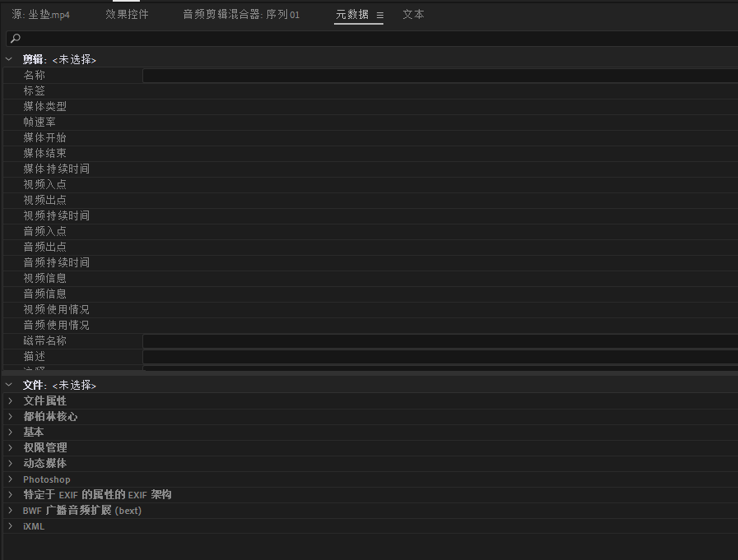The height and width of the screenshot is (560, 738).
Task: Open the 元数据 panel menu icon
Action: coord(379,15)
